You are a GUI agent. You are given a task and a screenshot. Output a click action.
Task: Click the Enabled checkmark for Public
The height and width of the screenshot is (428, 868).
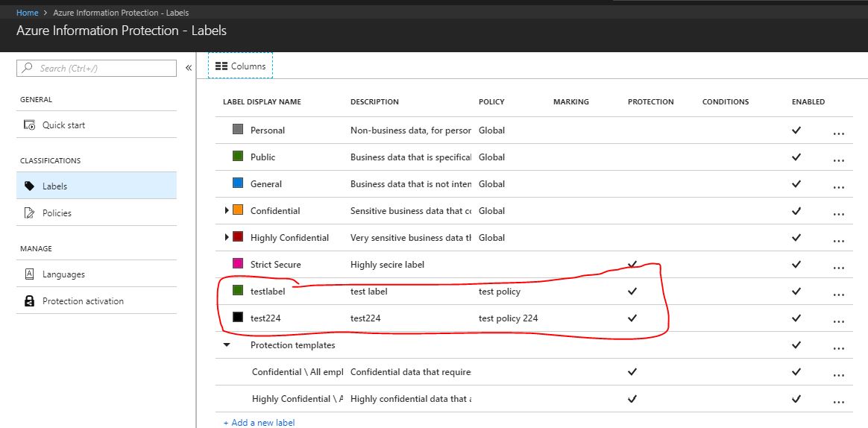(x=796, y=157)
